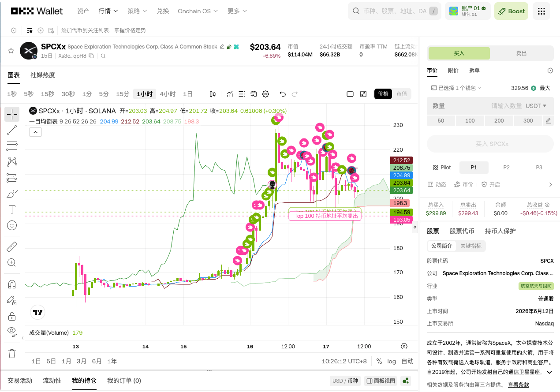Open the emoji sticker tool

[x=12, y=225]
